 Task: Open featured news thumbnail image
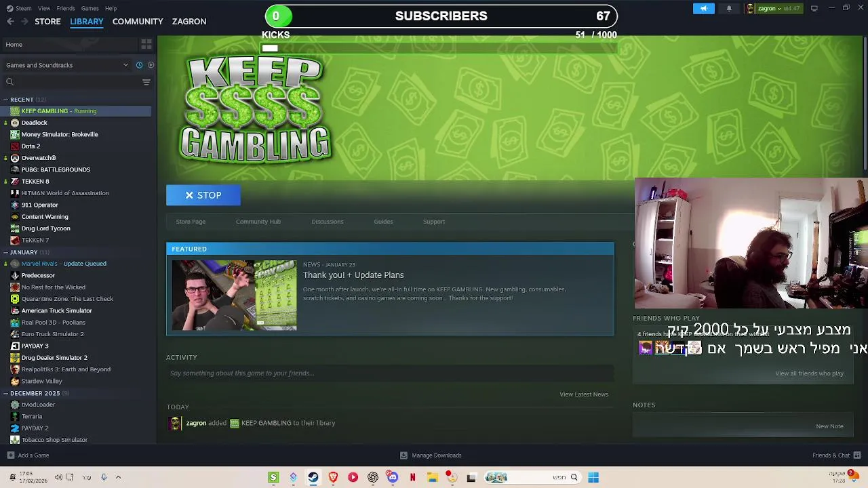[x=234, y=296]
